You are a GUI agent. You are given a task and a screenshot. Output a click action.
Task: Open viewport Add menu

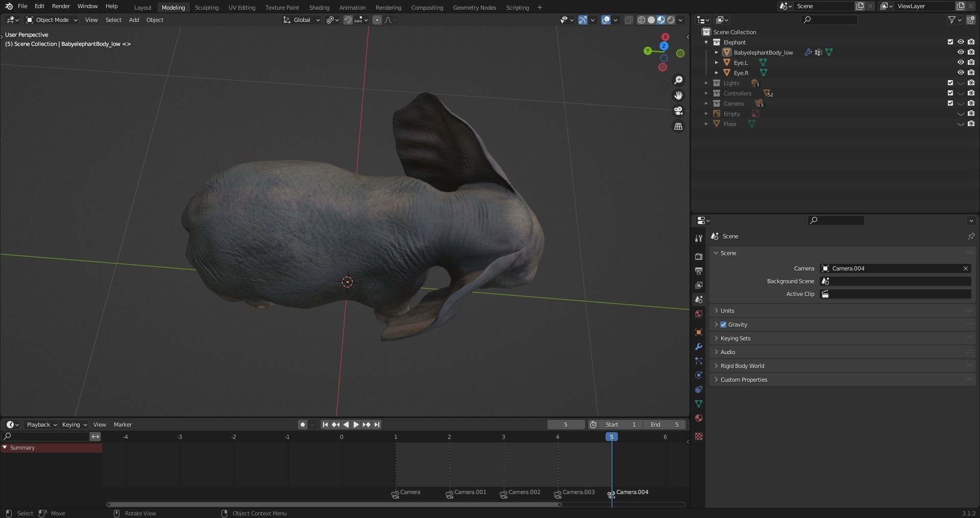click(x=134, y=20)
